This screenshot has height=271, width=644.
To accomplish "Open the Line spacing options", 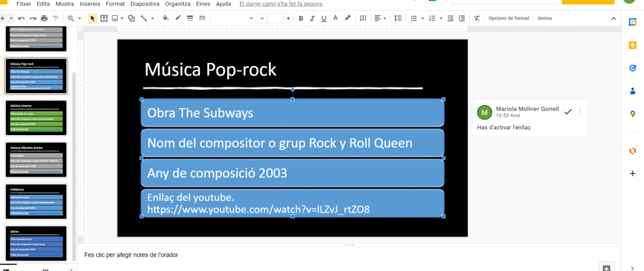I will (x=399, y=18).
